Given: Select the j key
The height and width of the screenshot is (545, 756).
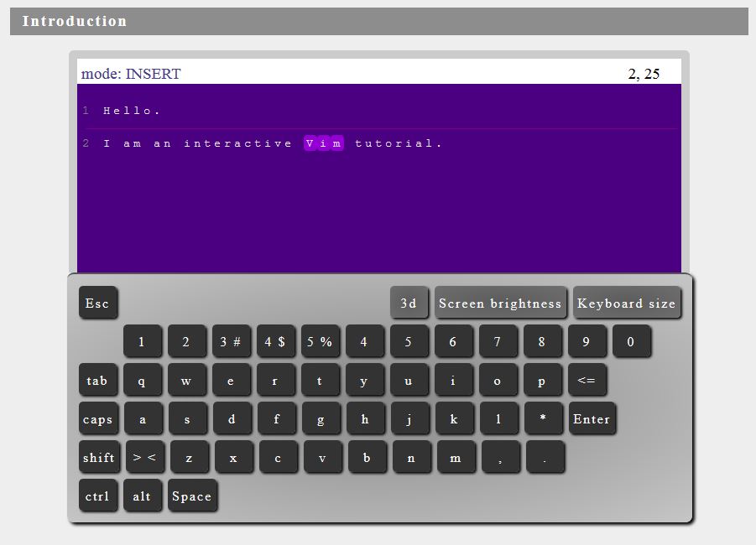Looking at the screenshot, I should click(x=409, y=418).
